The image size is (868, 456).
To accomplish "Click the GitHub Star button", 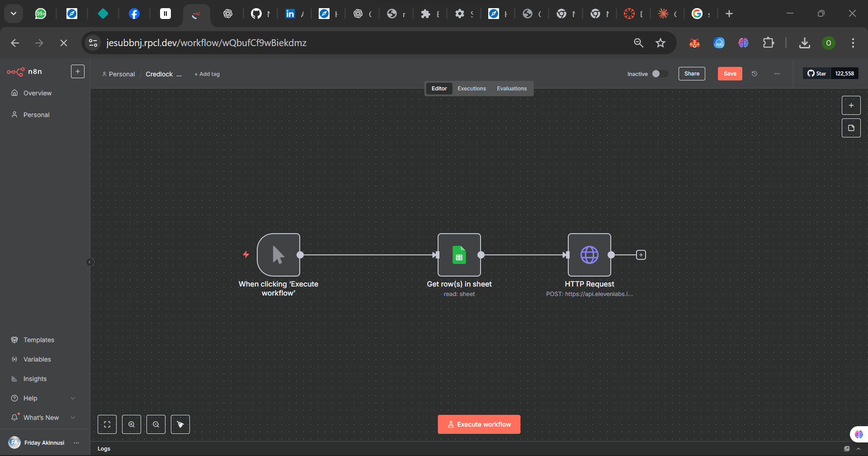I will [x=817, y=73].
